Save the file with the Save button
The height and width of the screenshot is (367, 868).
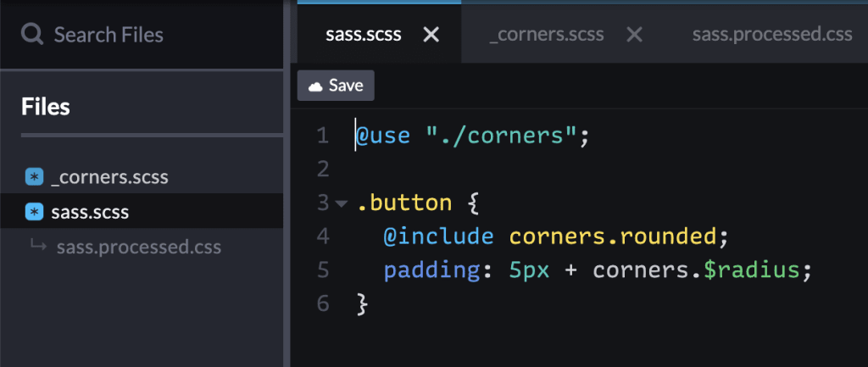(336, 86)
